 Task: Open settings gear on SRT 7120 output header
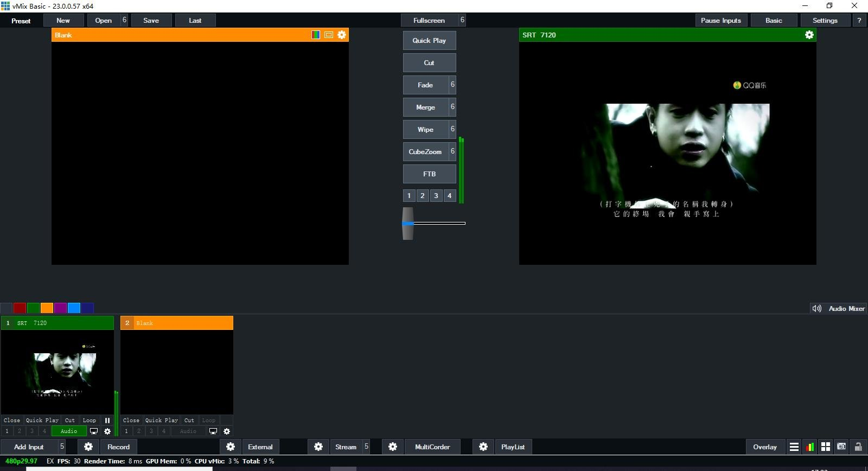click(x=809, y=35)
